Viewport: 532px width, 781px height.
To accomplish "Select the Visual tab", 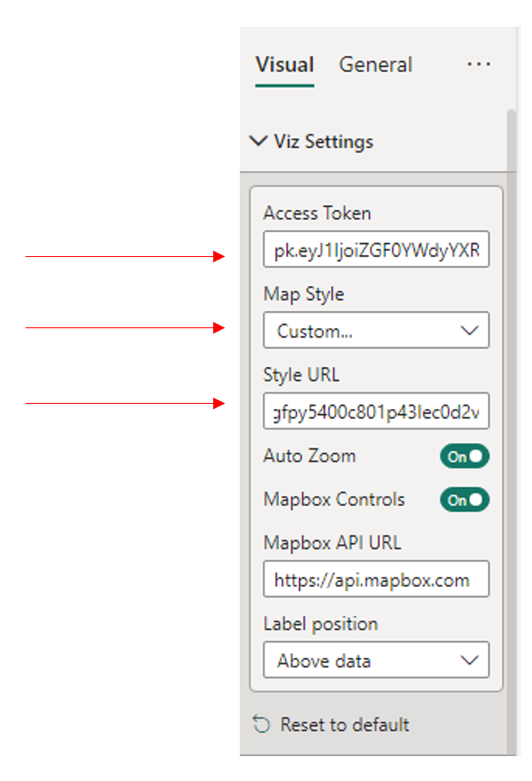I will [x=284, y=64].
